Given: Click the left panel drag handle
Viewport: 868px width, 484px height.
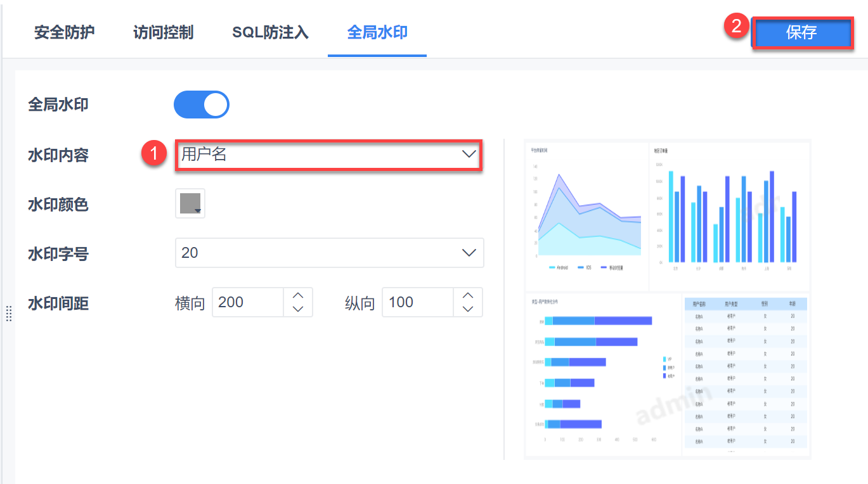Looking at the screenshot, I should [8, 313].
